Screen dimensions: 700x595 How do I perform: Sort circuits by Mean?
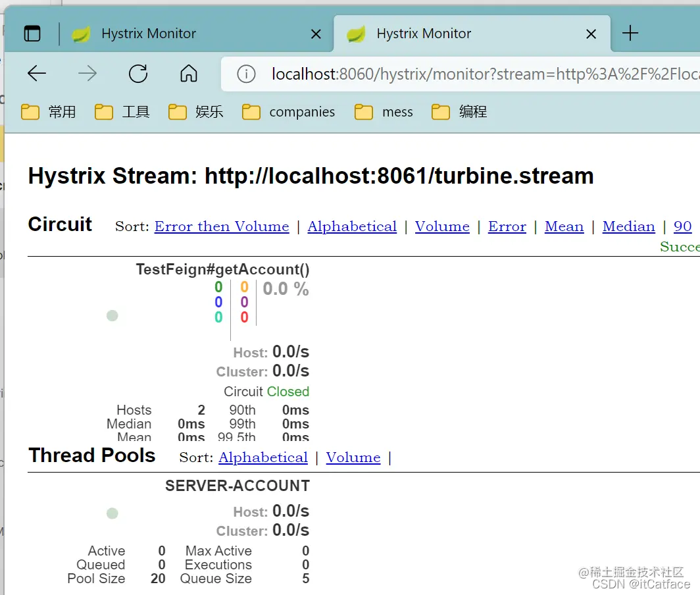pyautogui.click(x=564, y=226)
